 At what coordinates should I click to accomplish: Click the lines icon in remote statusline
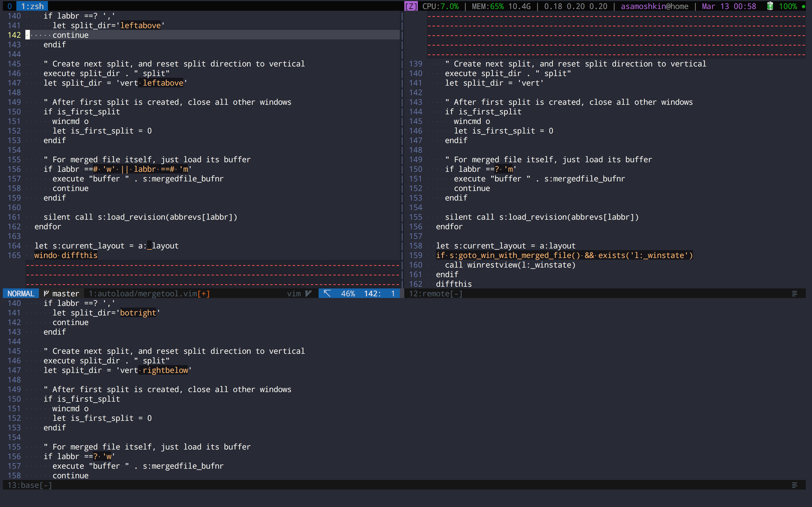794,294
